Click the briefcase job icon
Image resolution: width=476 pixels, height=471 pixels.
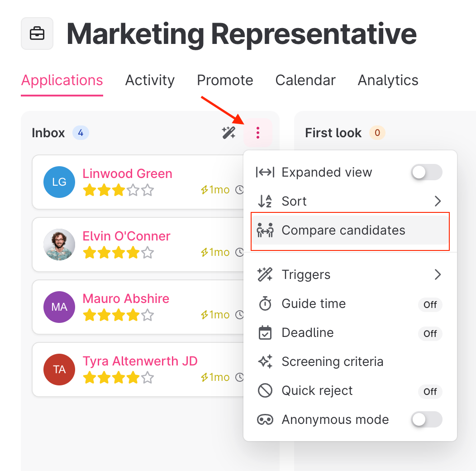37,34
